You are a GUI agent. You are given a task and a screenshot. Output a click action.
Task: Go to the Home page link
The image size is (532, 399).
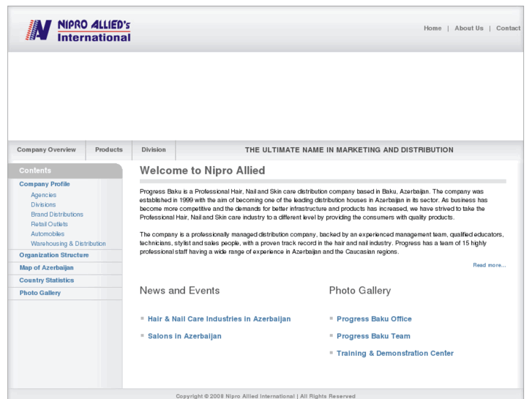coord(432,28)
